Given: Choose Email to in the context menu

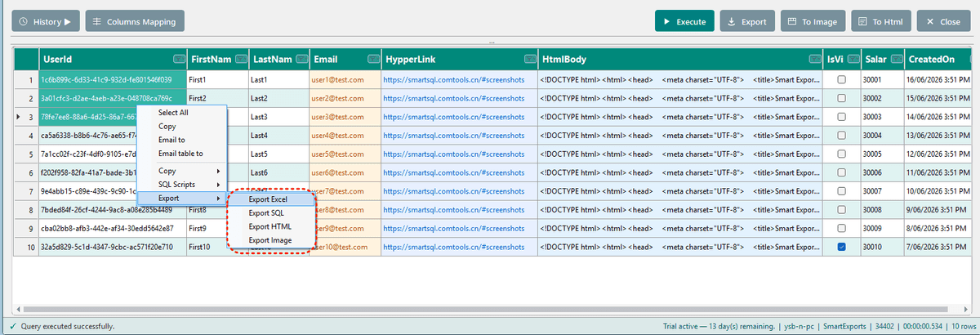Looking at the screenshot, I should (181, 140).
